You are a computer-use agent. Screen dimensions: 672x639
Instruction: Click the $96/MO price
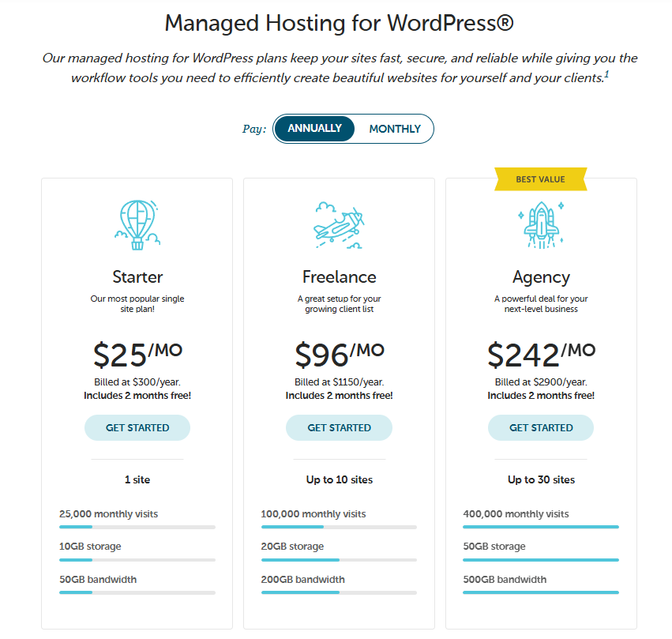340,355
